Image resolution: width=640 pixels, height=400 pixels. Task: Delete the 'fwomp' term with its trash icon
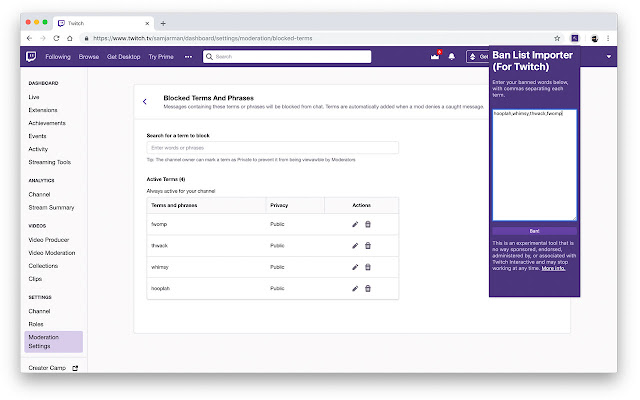tap(368, 224)
